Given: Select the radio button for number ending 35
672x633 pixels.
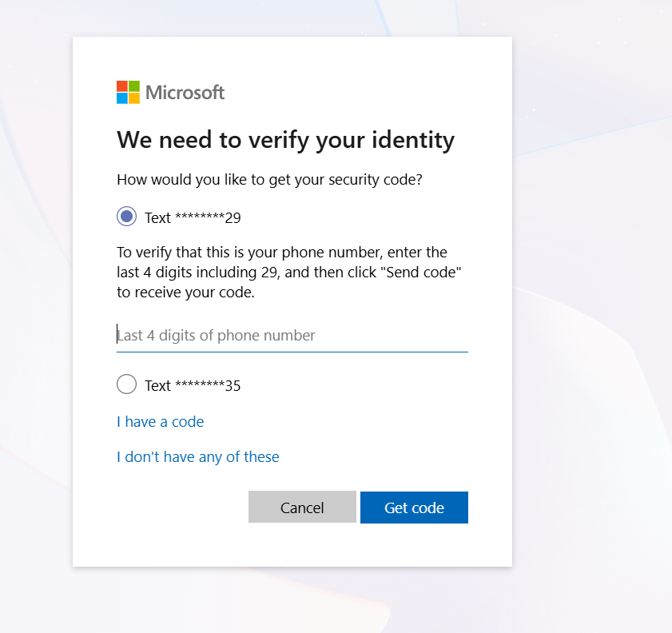Looking at the screenshot, I should click(126, 385).
